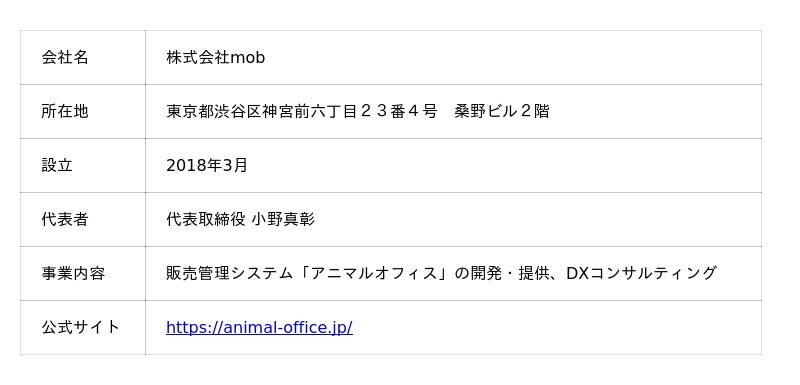Open the https://animal-office.jp/ link

(259, 327)
